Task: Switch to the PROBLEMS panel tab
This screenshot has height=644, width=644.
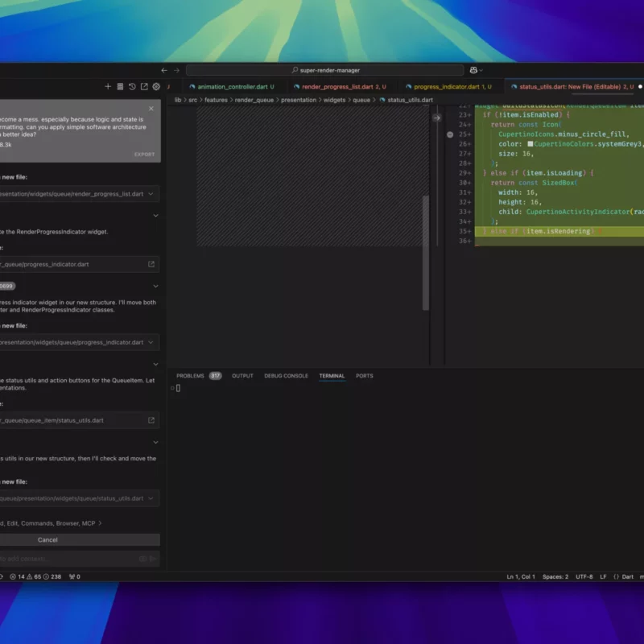Action: (191, 376)
